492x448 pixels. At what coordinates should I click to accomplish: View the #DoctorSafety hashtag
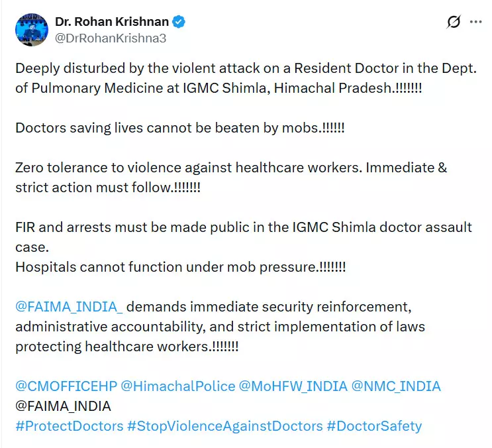click(374, 425)
